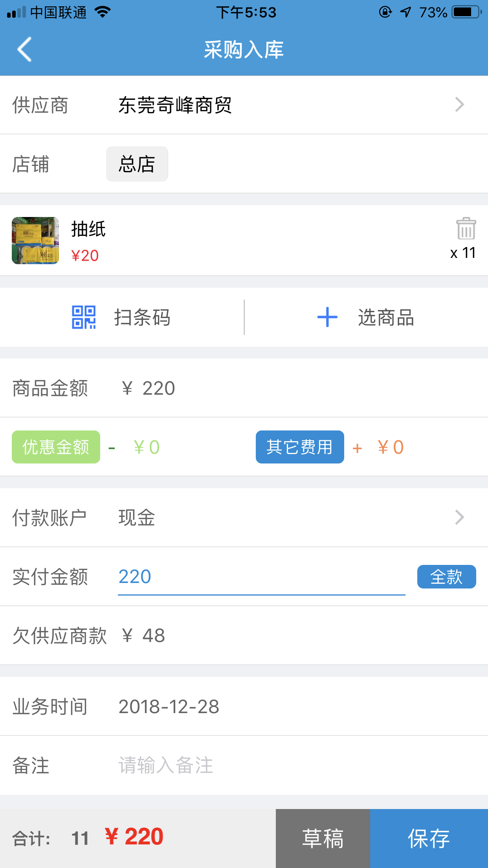
Task: Delete 抽纸 item with trash icon
Action: point(466,228)
